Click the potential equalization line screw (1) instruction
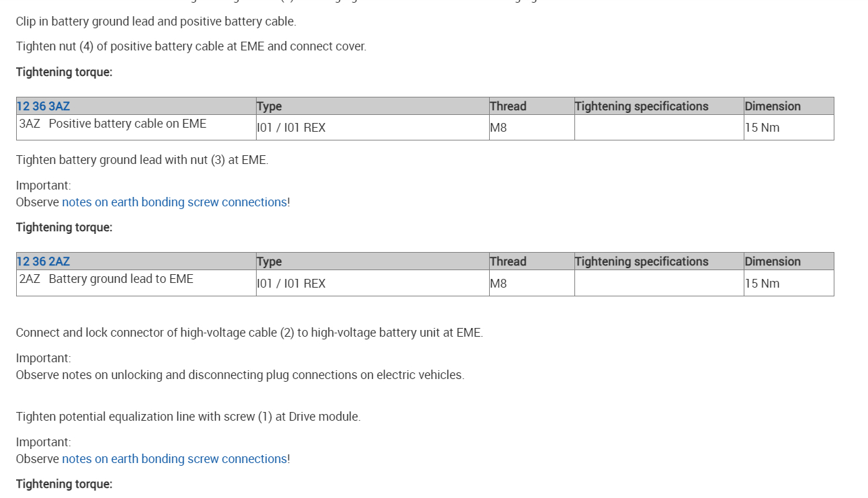 188,417
